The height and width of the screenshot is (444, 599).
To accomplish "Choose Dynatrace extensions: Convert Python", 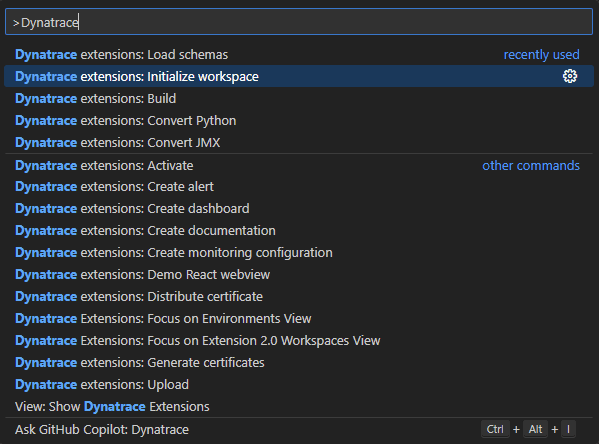I will pos(299,121).
